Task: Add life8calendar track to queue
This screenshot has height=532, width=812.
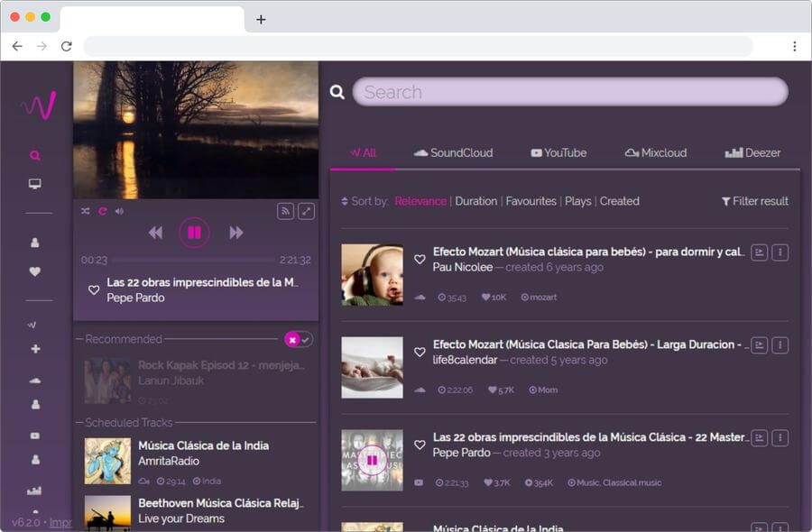Action: tap(759, 345)
